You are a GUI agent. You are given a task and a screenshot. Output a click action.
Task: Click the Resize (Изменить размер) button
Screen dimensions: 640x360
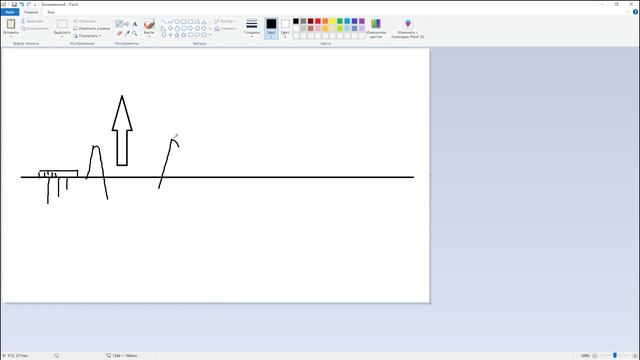coord(92,28)
